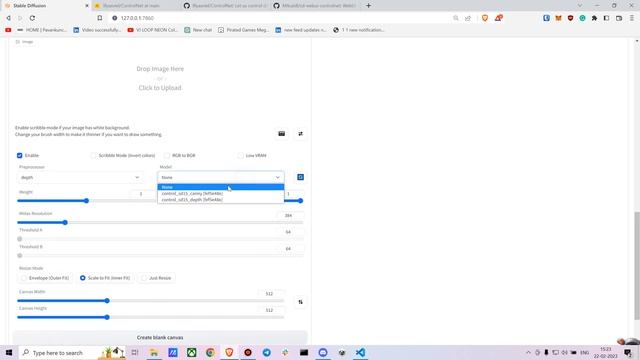Screen dimensions: 640x360
Task: Click the Create blank canvas button
Action: (160, 338)
